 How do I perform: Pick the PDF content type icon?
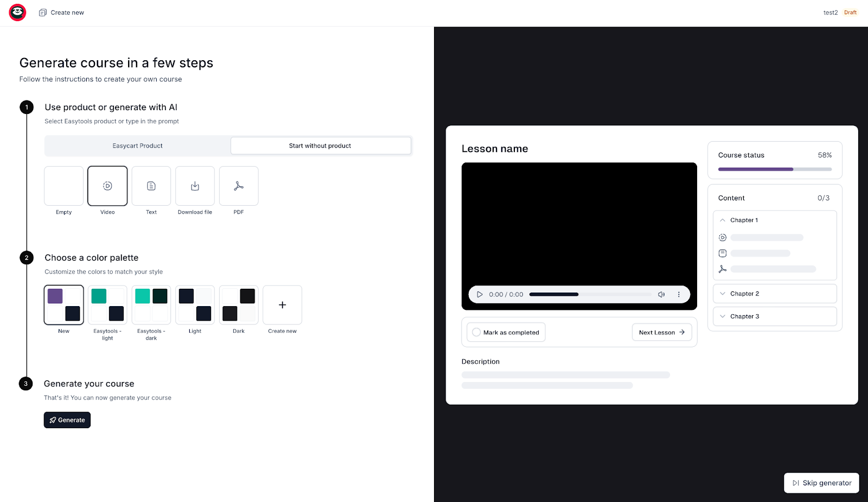(239, 186)
